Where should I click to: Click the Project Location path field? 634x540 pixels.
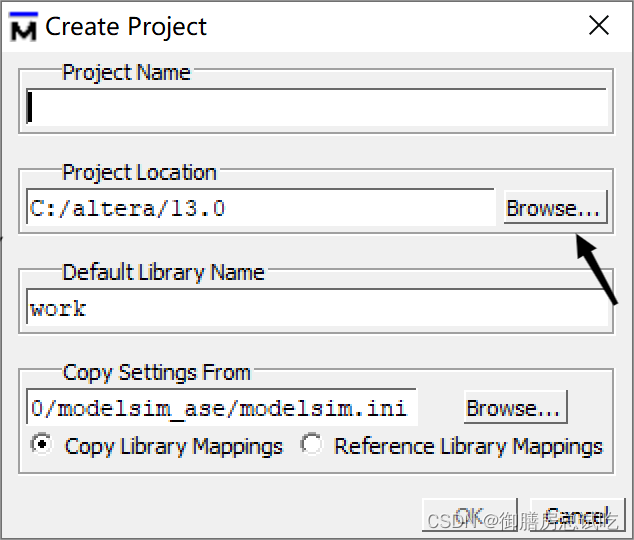pyautogui.click(x=260, y=208)
